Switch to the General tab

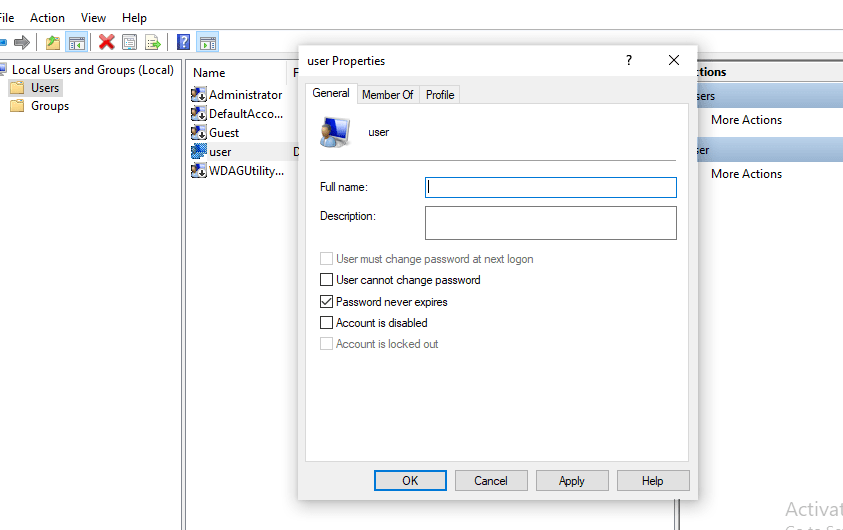click(x=331, y=94)
